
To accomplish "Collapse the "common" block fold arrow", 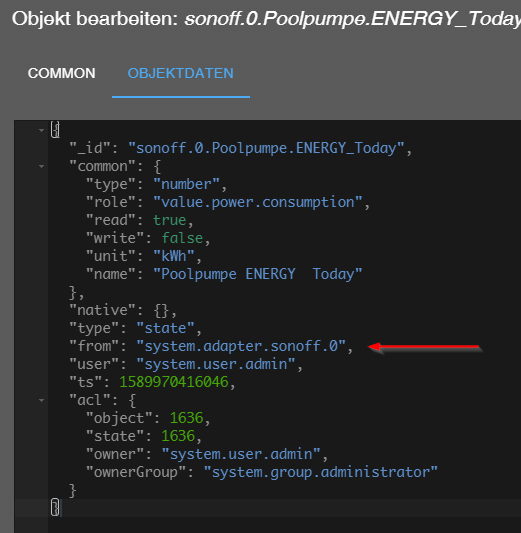I will pyautogui.click(x=41, y=166).
